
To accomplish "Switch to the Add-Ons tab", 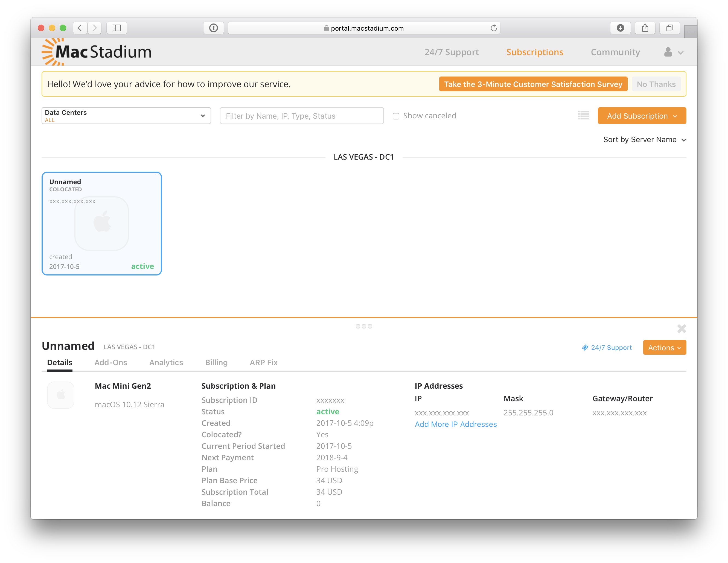I will point(111,362).
